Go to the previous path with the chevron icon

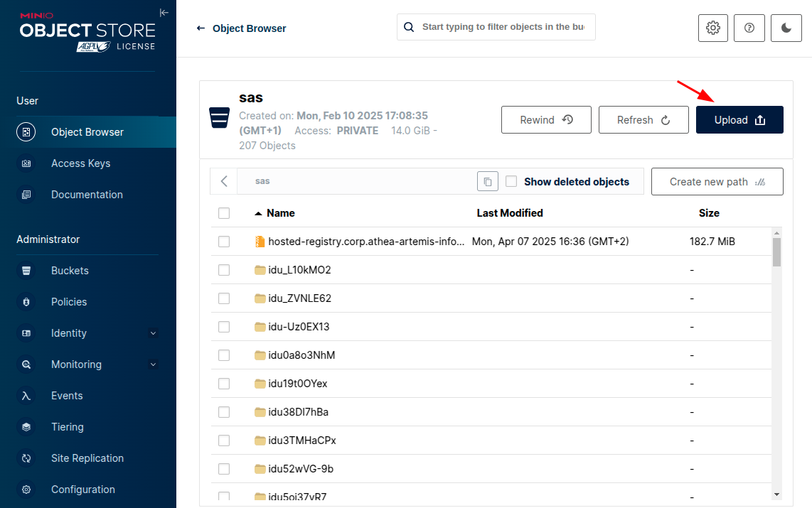point(224,181)
